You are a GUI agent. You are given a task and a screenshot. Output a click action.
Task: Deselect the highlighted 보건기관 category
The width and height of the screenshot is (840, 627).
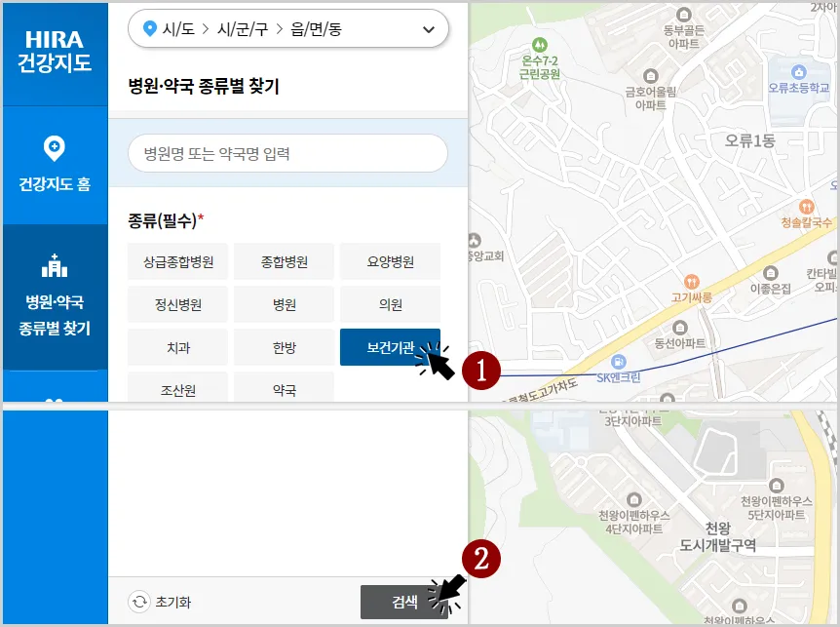[x=390, y=346]
